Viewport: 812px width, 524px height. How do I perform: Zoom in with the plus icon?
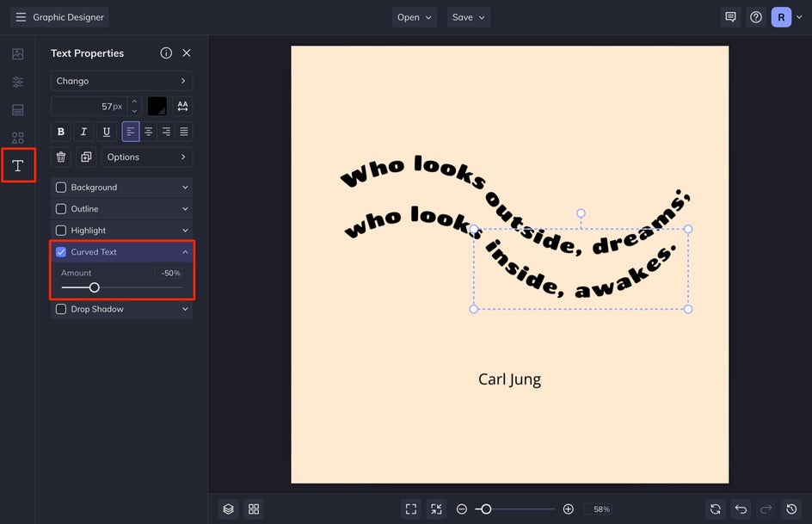pyautogui.click(x=568, y=509)
